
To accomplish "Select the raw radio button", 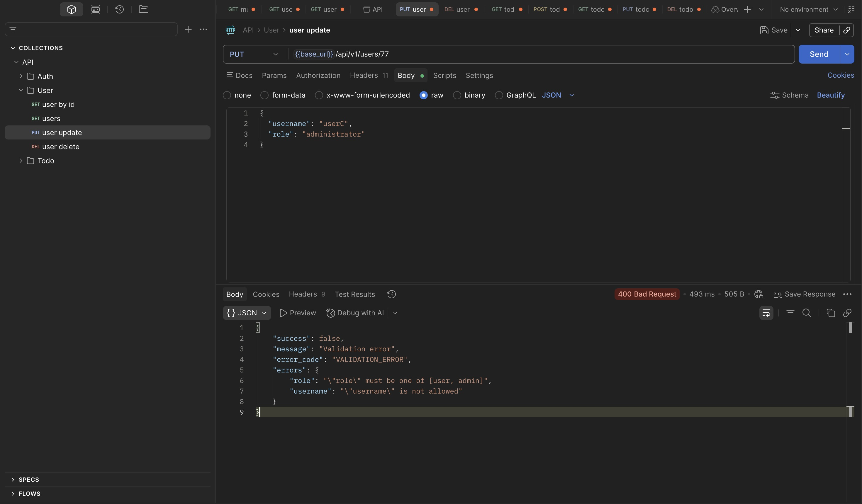I will pos(423,95).
